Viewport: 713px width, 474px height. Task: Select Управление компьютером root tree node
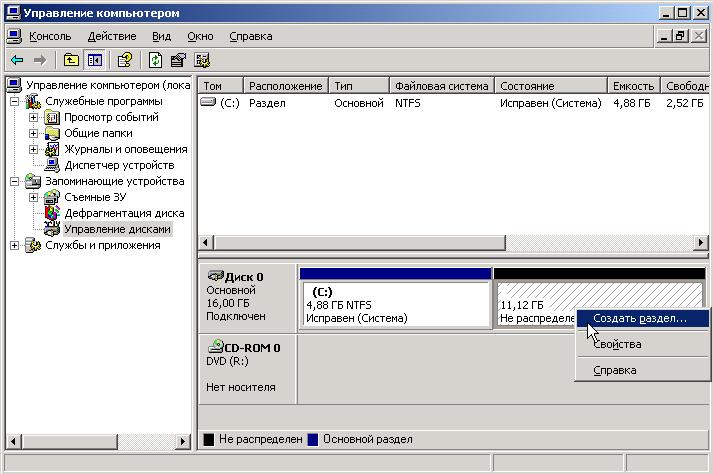108,85
